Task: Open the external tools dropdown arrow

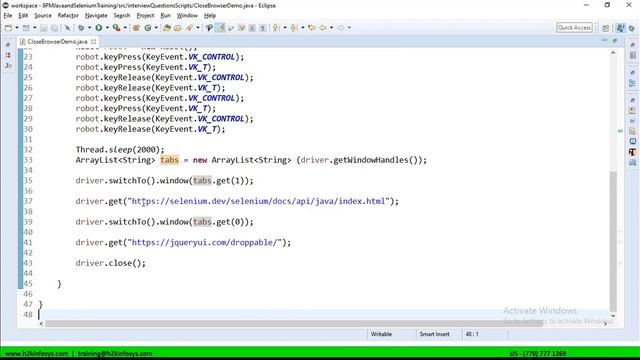Action: click(125, 28)
